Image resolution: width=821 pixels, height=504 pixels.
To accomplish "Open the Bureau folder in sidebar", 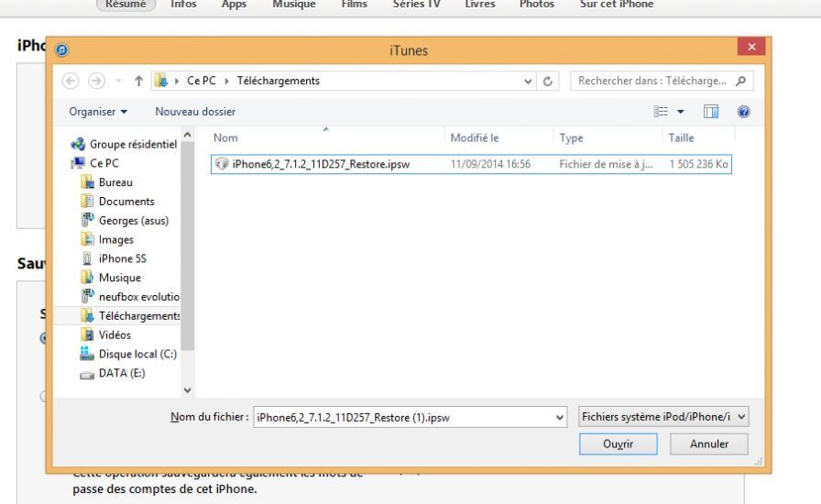I will click(107, 182).
